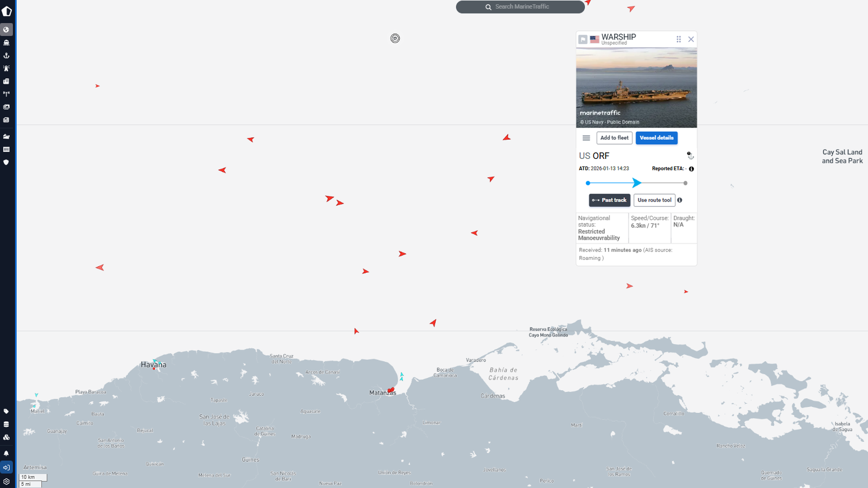This screenshot has width=868, height=488.
Task: Click the login arrow icon in sidebar
Action: click(7, 467)
